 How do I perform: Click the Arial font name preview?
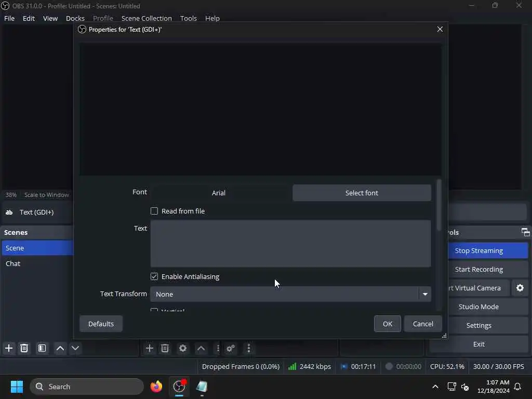click(219, 193)
